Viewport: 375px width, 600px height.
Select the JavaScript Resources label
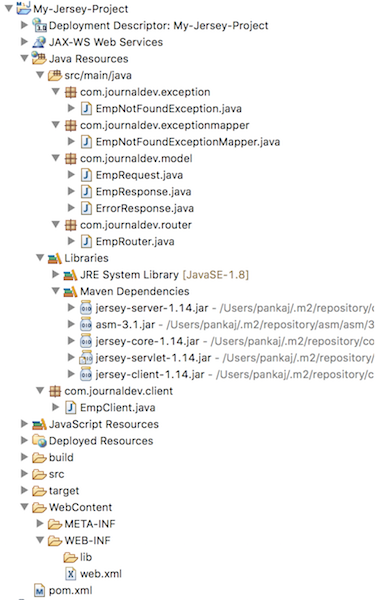click(x=104, y=424)
